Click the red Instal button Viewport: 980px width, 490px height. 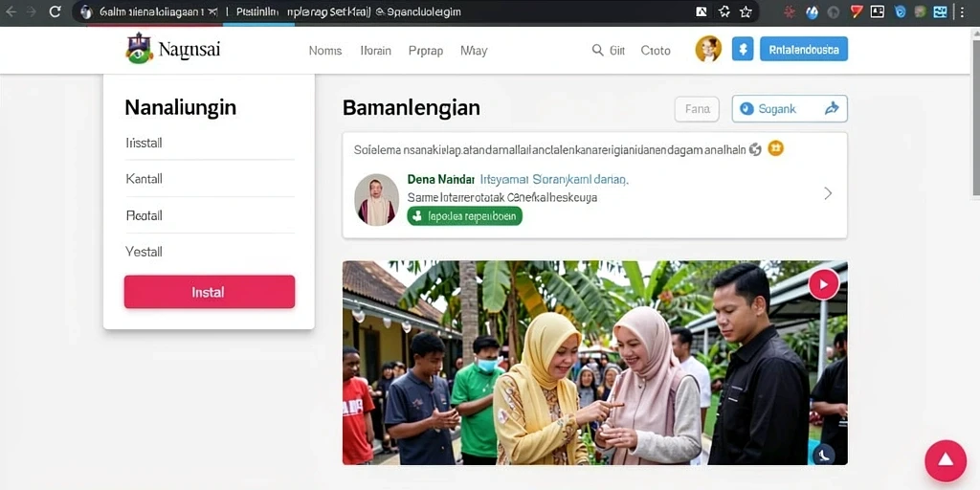210,292
